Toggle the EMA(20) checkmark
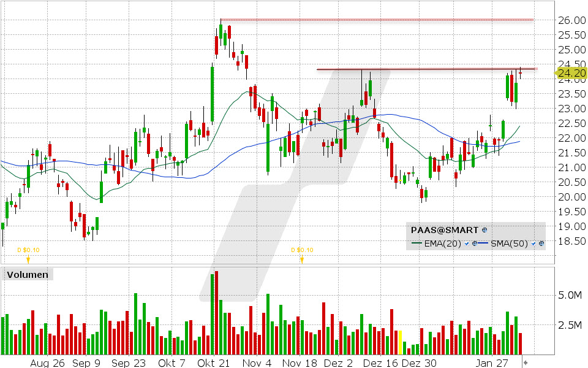588x368 pixels. [467, 243]
